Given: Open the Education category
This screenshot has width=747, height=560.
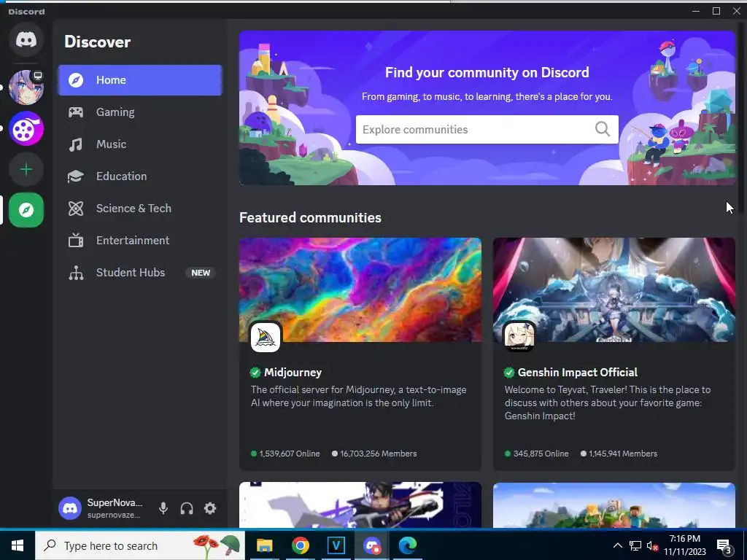Looking at the screenshot, I should pyautogui.click(x=140, y=176).
